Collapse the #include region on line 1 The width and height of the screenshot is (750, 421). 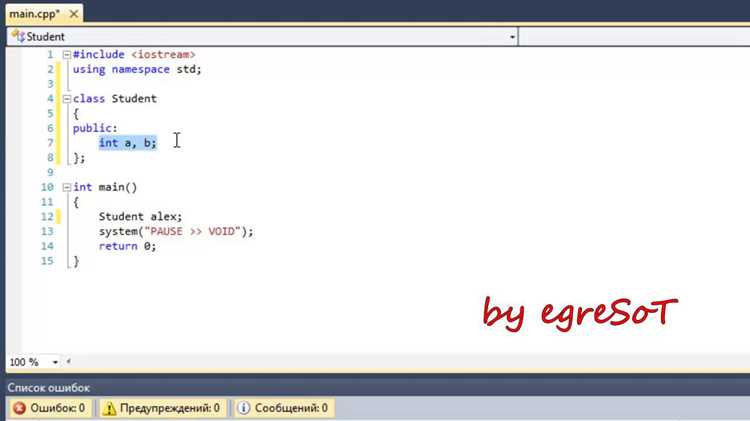[67, 55]
